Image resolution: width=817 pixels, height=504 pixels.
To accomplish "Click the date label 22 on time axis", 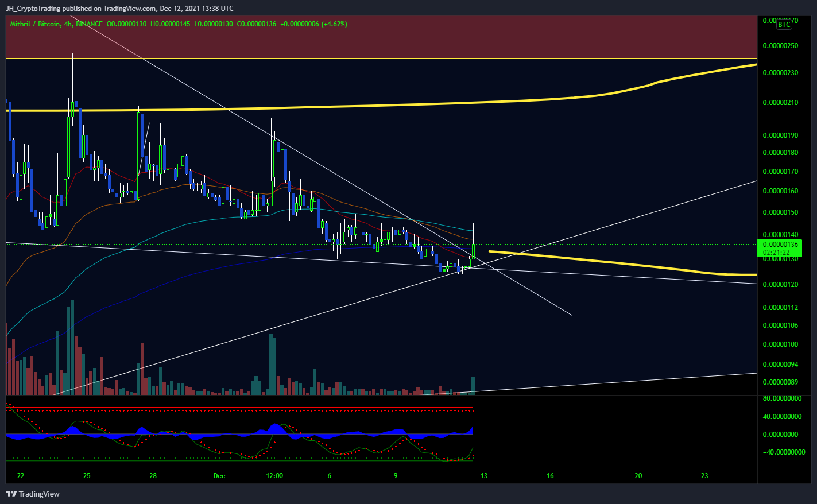I will 21,476.
